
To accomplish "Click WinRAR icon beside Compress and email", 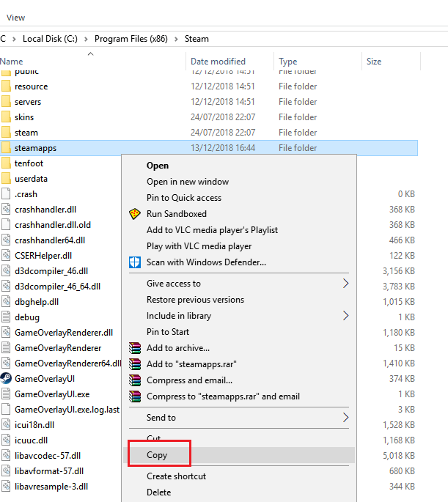I will 135,380.
